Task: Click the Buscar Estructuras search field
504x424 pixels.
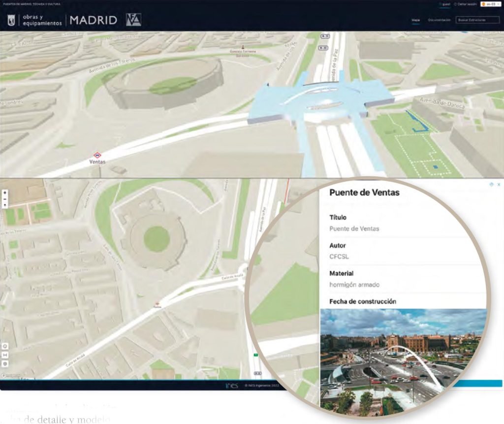Action: coord(476,20)
